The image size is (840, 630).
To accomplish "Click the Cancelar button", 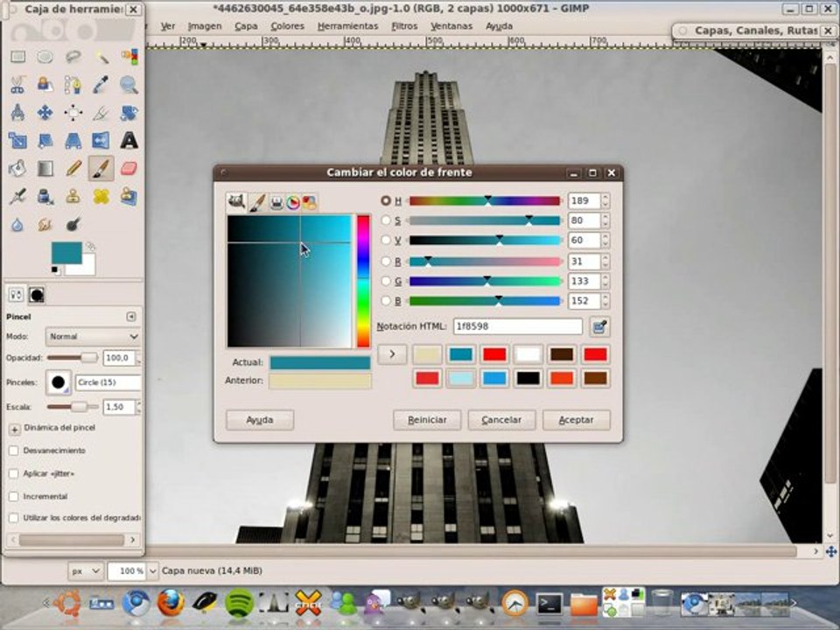I will coord(501,420).
